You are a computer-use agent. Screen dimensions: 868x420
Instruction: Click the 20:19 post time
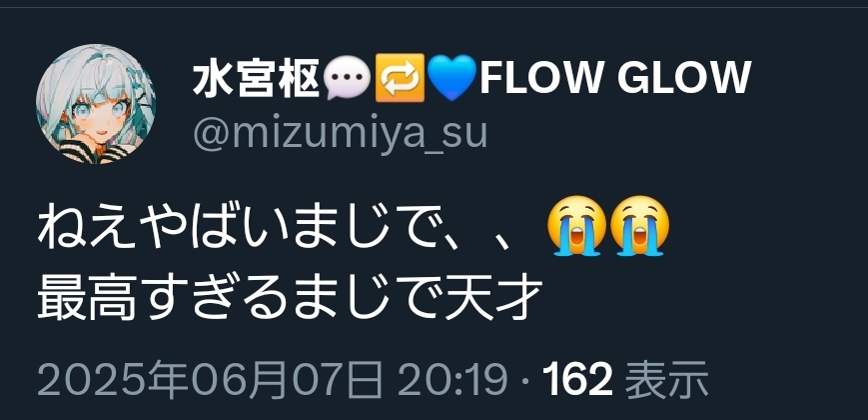(x=452, y=380)
